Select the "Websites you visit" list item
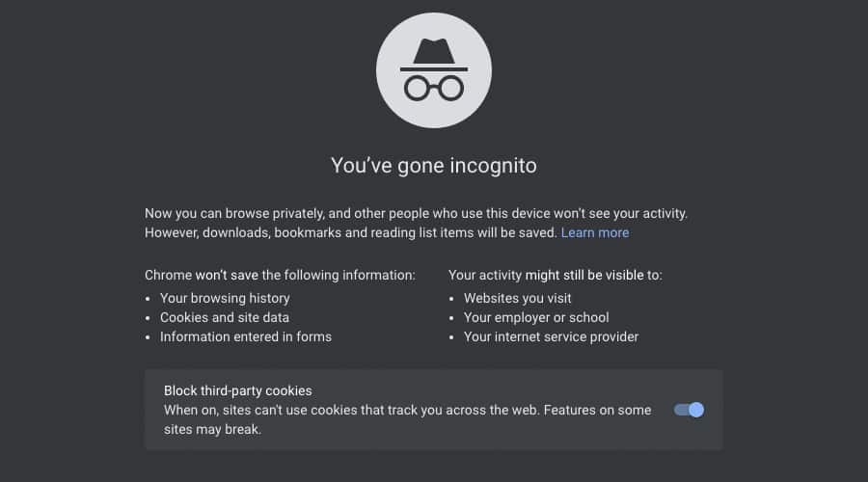The height and width of the screenshot is (482, 868). coord(516,298)
